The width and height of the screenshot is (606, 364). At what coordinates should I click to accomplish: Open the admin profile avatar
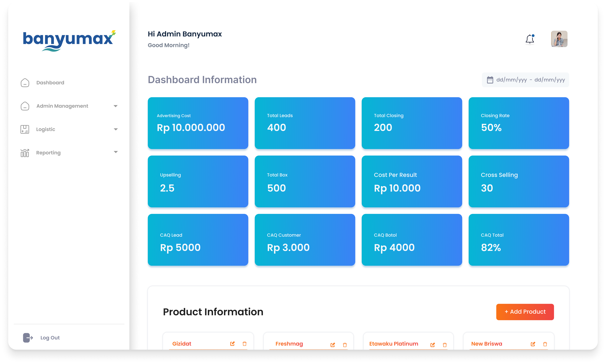coord(559,39)
